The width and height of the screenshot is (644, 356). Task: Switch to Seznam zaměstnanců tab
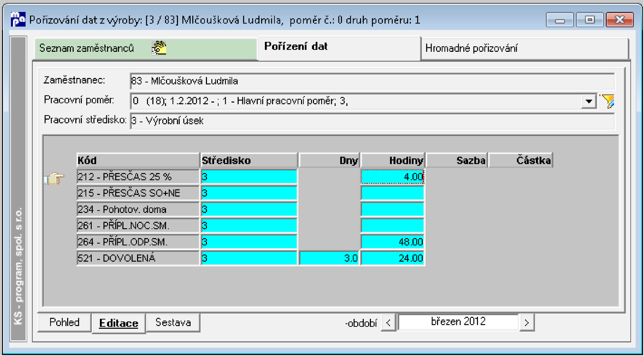pos(146,48)
